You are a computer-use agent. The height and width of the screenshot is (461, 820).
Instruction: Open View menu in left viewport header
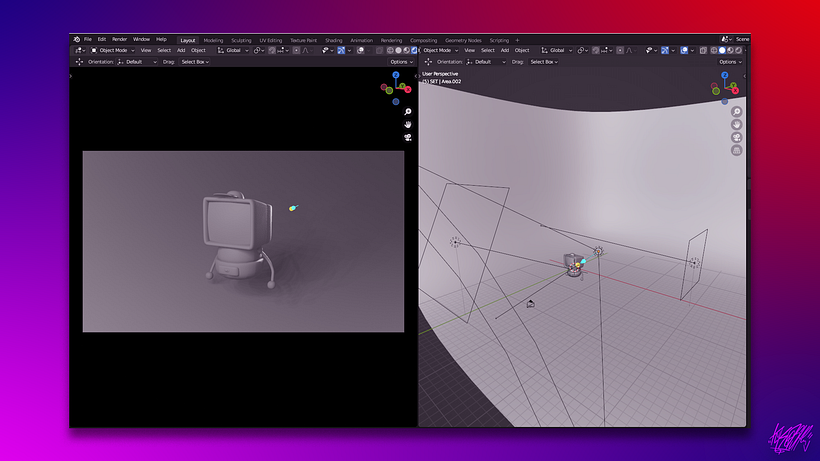point(145,50)
